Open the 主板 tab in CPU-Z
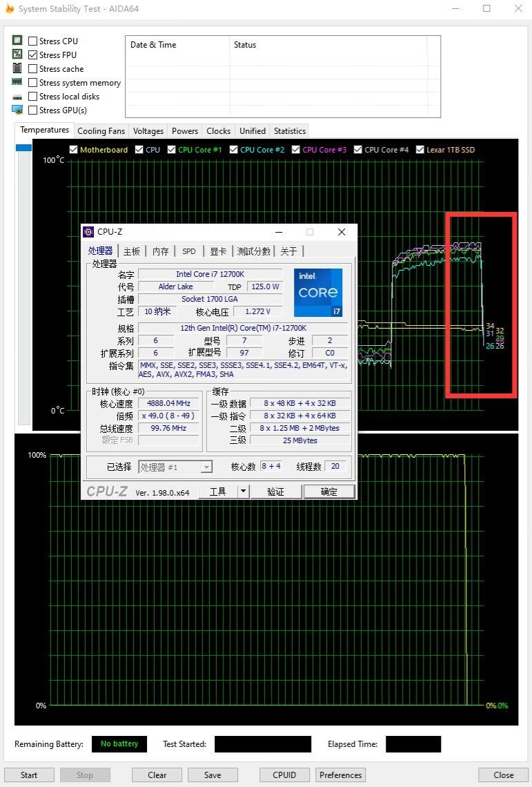Viewport: 532px width, 787px height. 132,251
